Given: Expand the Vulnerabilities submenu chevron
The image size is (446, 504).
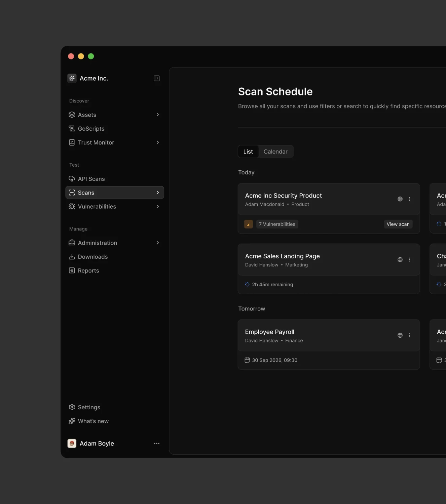Looking at the screenshot, I should coord(158,206).
